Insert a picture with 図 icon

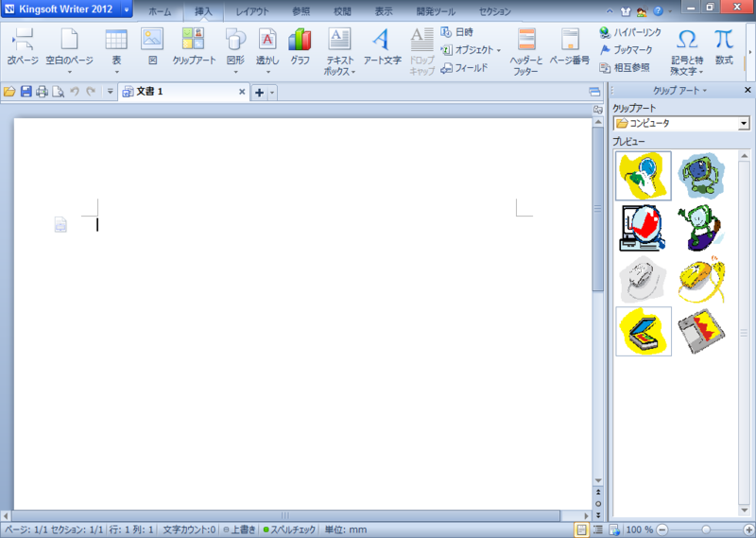pos(152,46)
